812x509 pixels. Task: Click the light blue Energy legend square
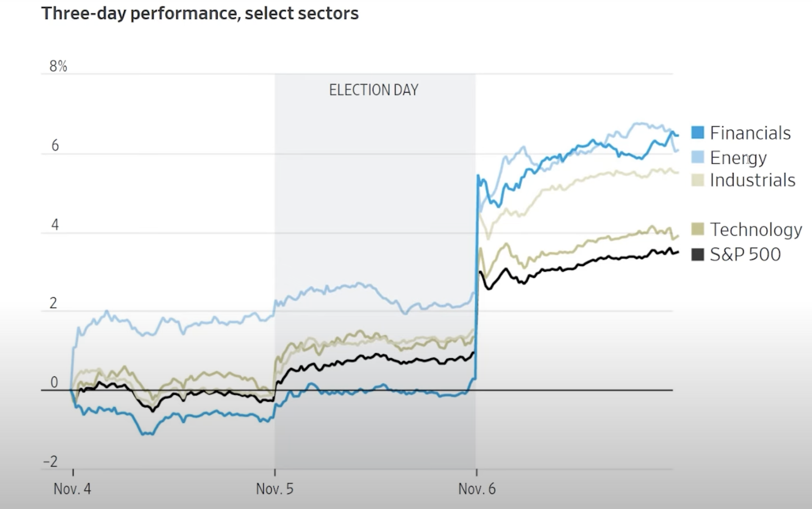(x=698, y=157)
